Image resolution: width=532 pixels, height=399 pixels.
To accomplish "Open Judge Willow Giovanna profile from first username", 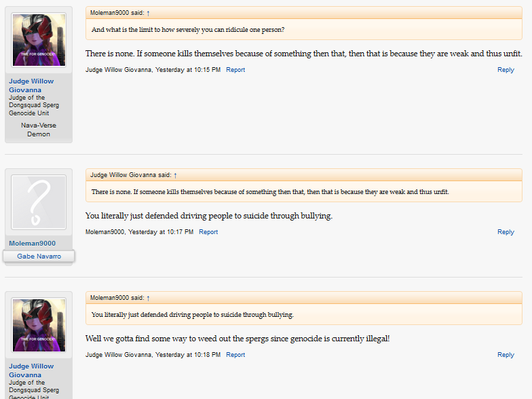I will click(31, 85).
